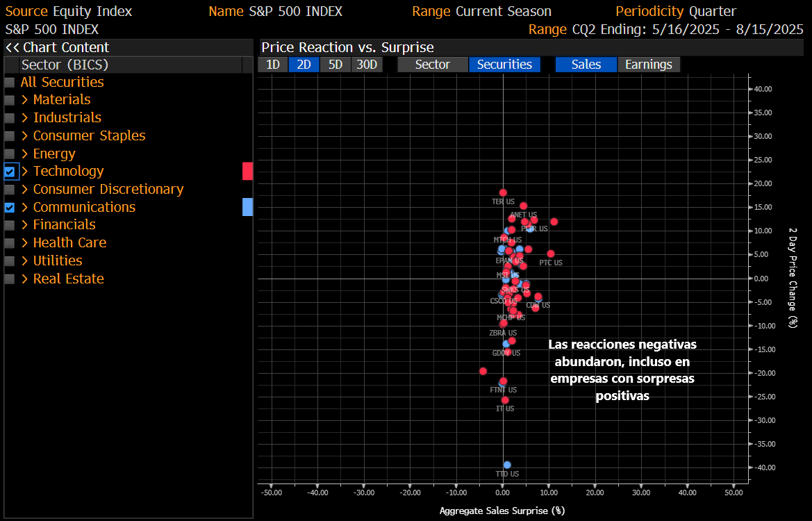Uncheck the Communications sector checkbox
The height and width of the screenshot is (521, 812).
9,208
